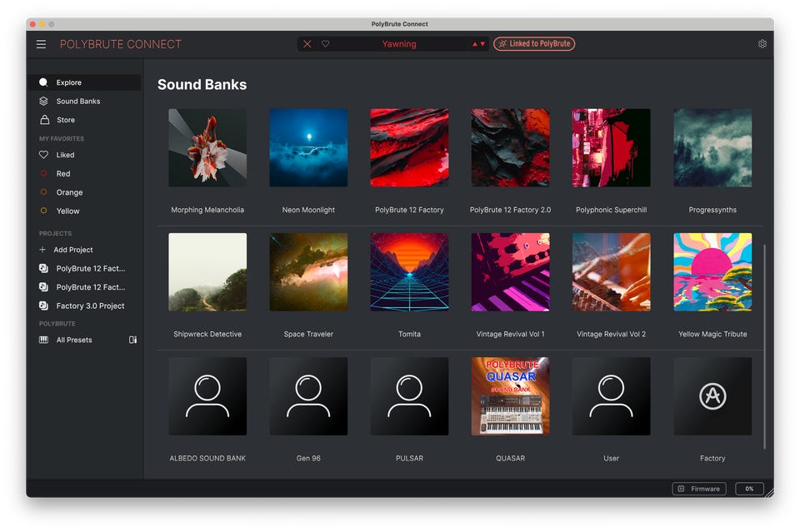Click the device icon beside All Presets

[132, 340]
